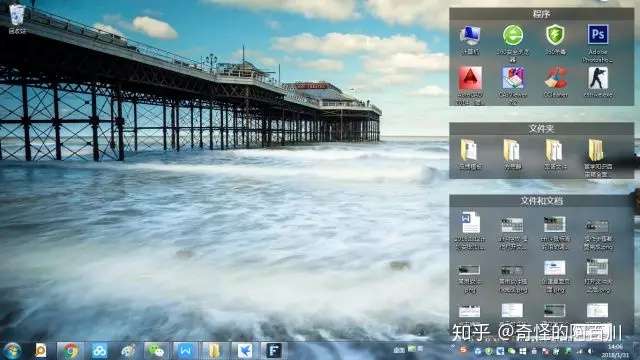Open the CAD viewer colorful icon
This screenshot has width=640, height=360.
click(513, 78)
